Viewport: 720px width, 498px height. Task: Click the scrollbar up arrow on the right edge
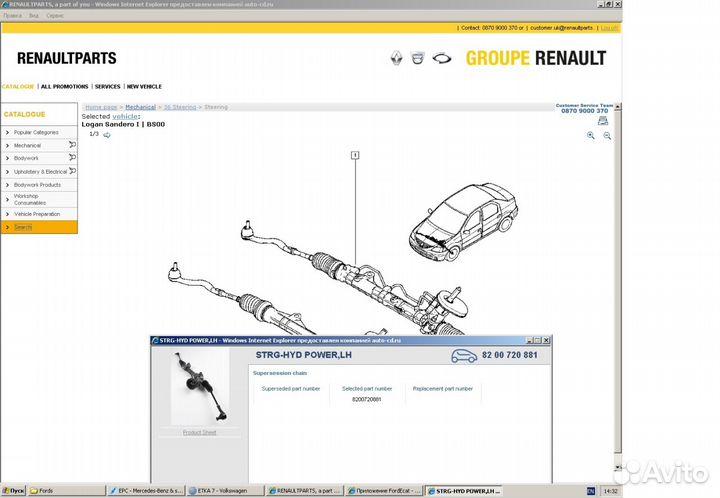pyautogui.click(x=618, y=106)
